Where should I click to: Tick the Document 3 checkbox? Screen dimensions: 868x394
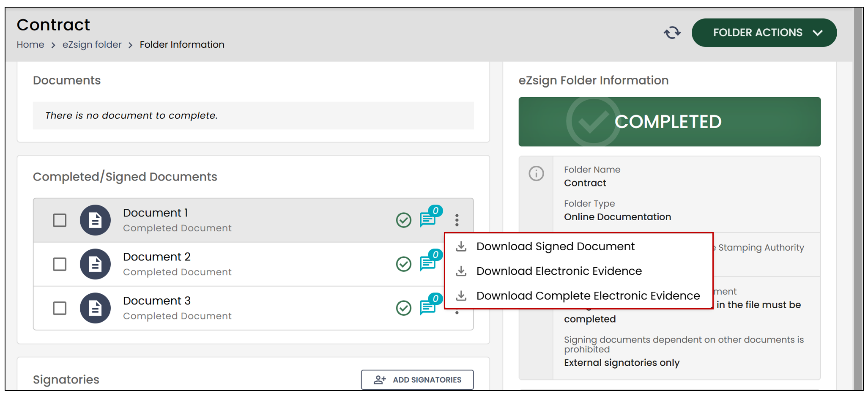60,308
